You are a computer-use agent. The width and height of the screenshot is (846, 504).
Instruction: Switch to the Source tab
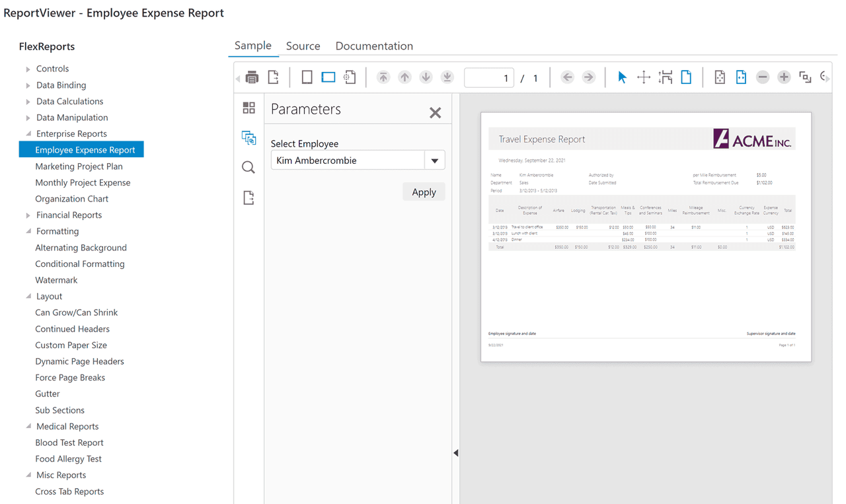tap(303, 46)
